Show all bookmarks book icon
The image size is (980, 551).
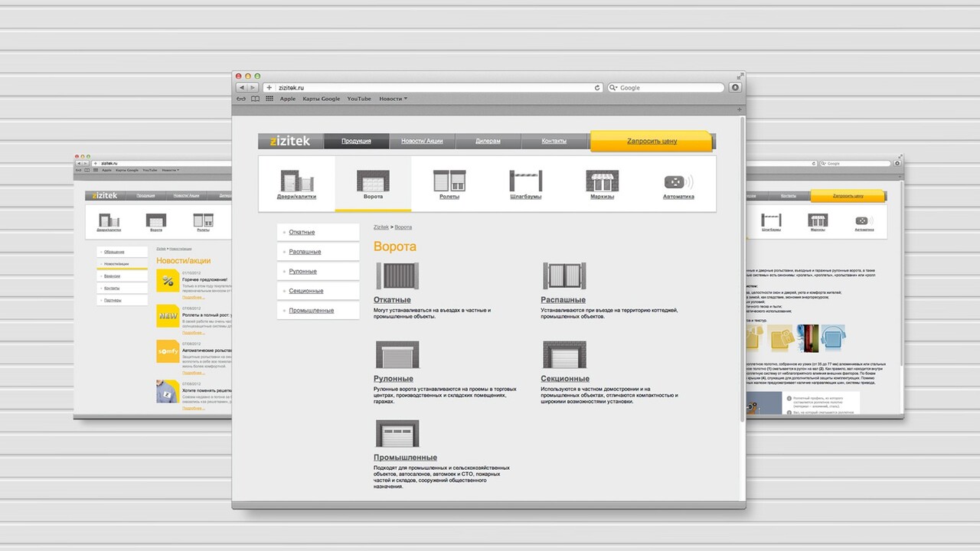click(256, 99)
